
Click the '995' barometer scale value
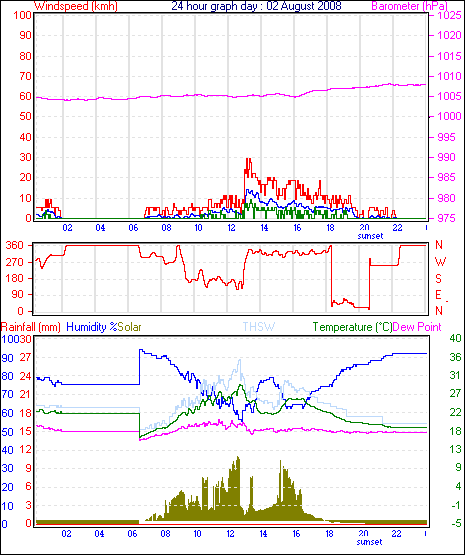(447, 137)
